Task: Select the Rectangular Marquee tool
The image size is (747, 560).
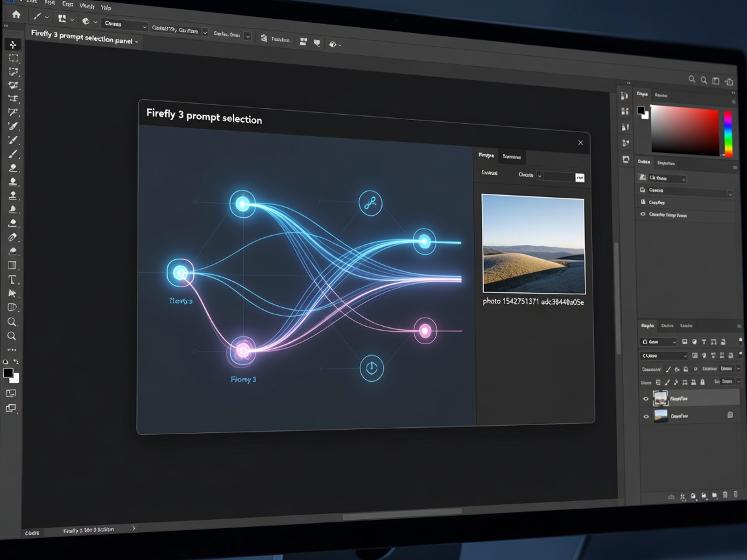Action: point(14,58)
